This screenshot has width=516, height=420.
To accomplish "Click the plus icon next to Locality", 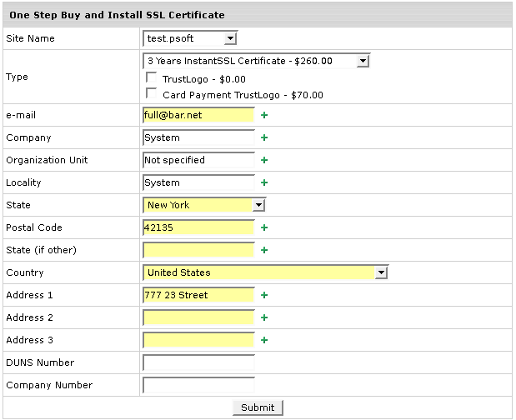I will click(x=264, y=182).
